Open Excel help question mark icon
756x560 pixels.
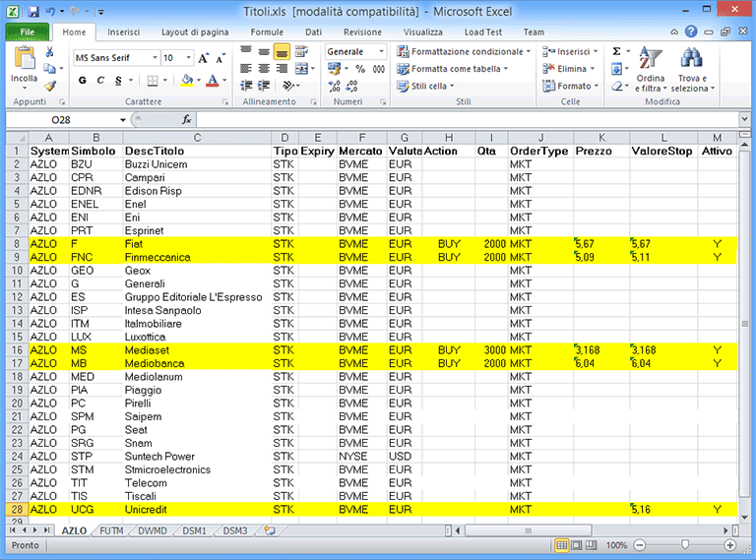pyautogui.click(x=691, y=31)
